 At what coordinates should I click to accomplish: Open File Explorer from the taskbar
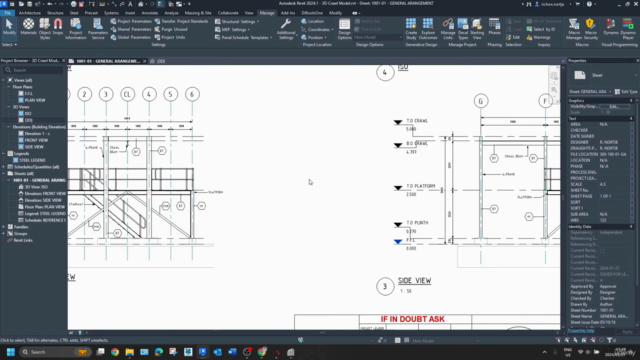pos(129,352)
